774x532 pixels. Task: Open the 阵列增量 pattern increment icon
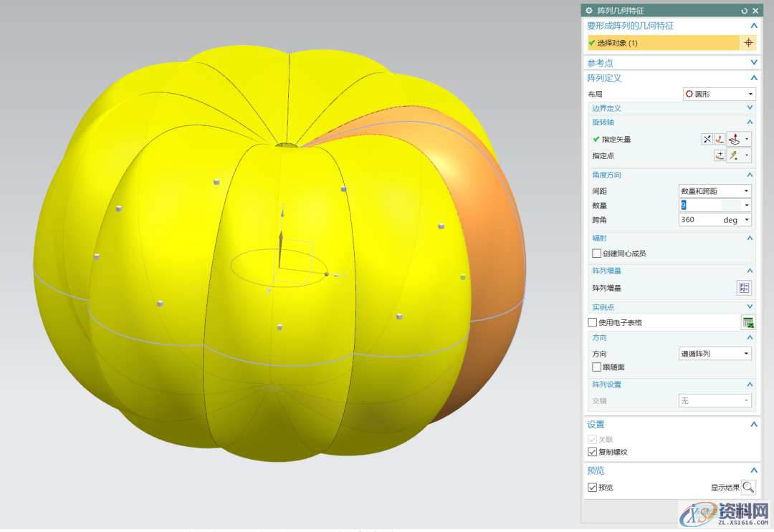click(744, 288)
